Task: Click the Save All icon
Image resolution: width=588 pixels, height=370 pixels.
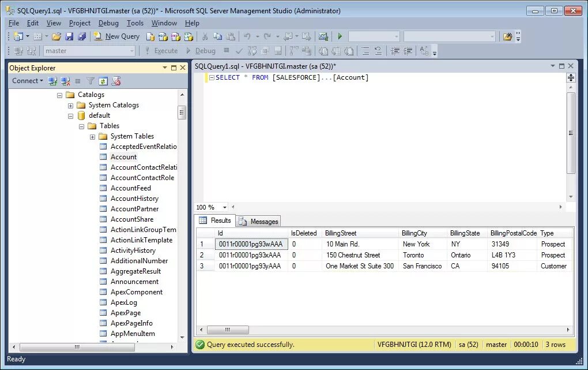Action: 82,36
